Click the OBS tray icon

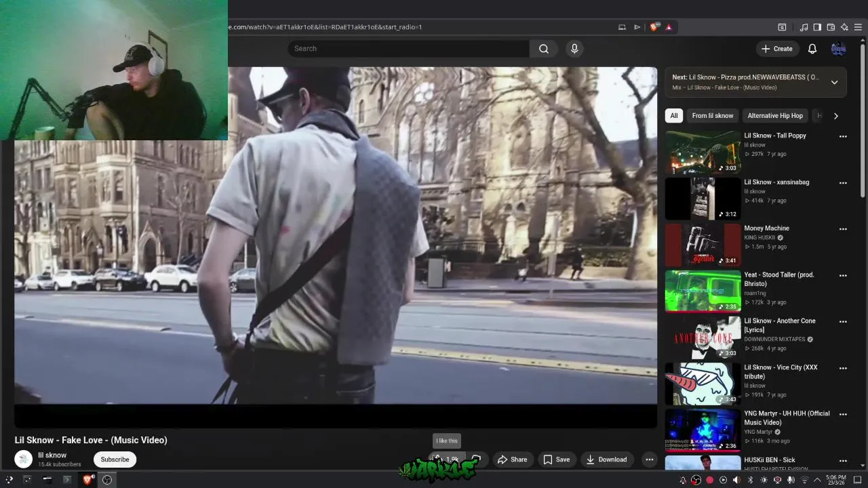point(696,481)
